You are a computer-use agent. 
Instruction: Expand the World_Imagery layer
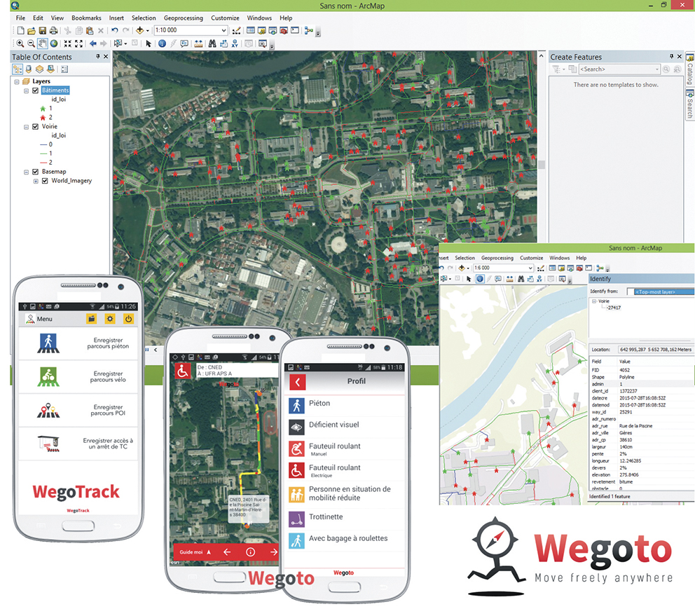coord(36,181)
